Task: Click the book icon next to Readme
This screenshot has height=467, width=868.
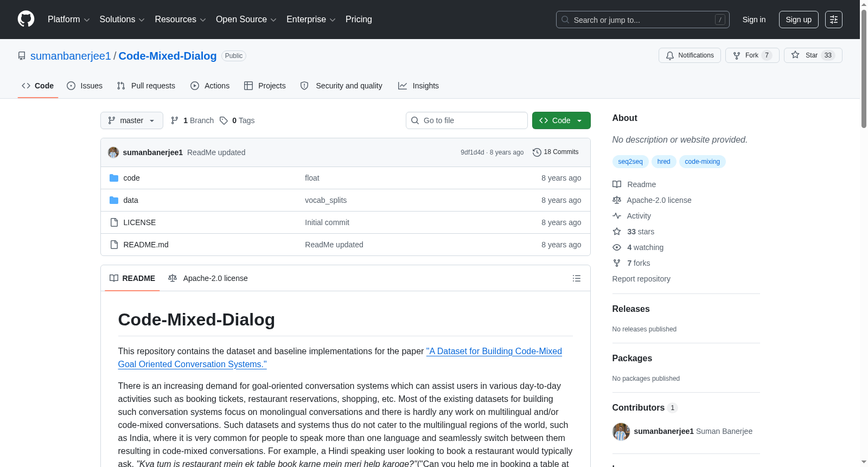Action: coord(617,184)
